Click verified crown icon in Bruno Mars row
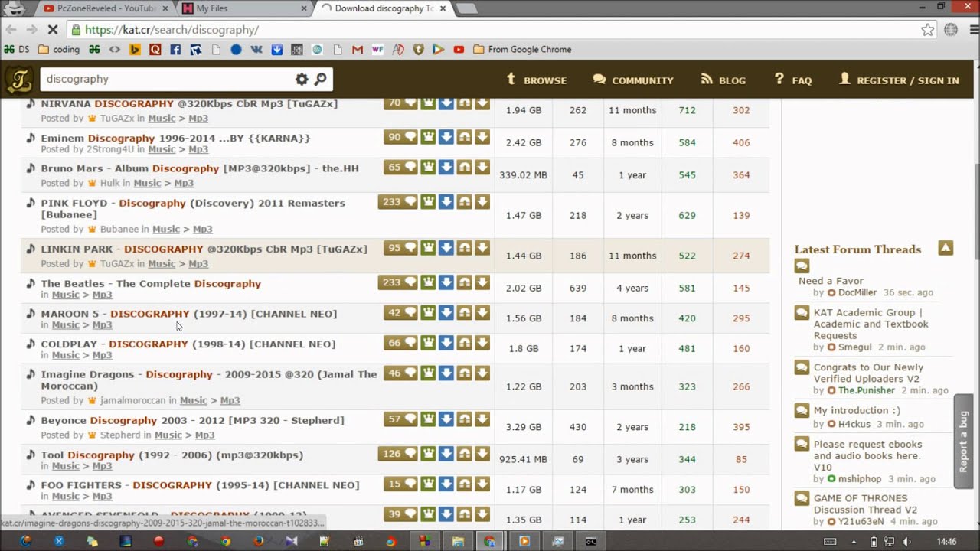Screen dimensions: 980x551 428,167
